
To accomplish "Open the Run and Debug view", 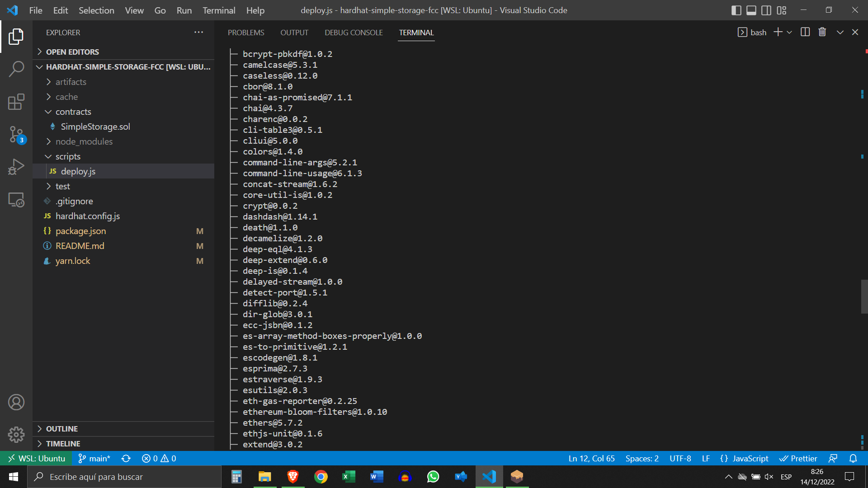I will pyautogui.click(x=16, y=167).
